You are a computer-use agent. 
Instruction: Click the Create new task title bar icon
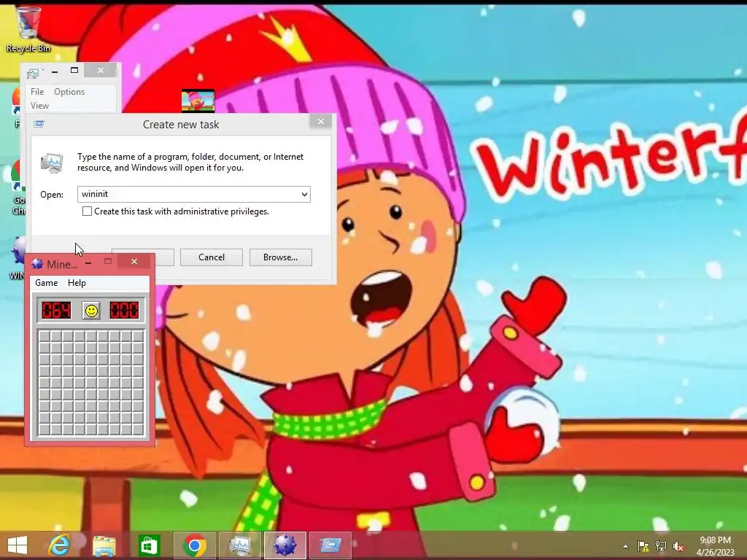pyautogui.click(x=39, y=124)
